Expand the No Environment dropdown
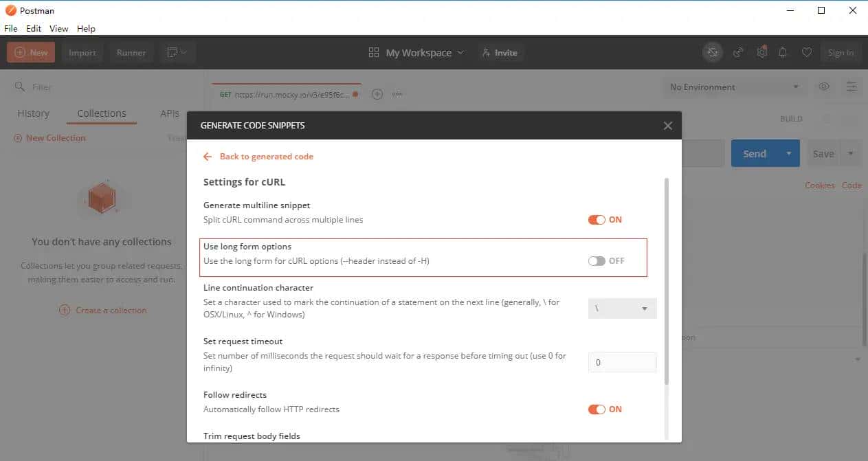The width and height of the screenshot is (868, 461). click(x=734, y=87)
